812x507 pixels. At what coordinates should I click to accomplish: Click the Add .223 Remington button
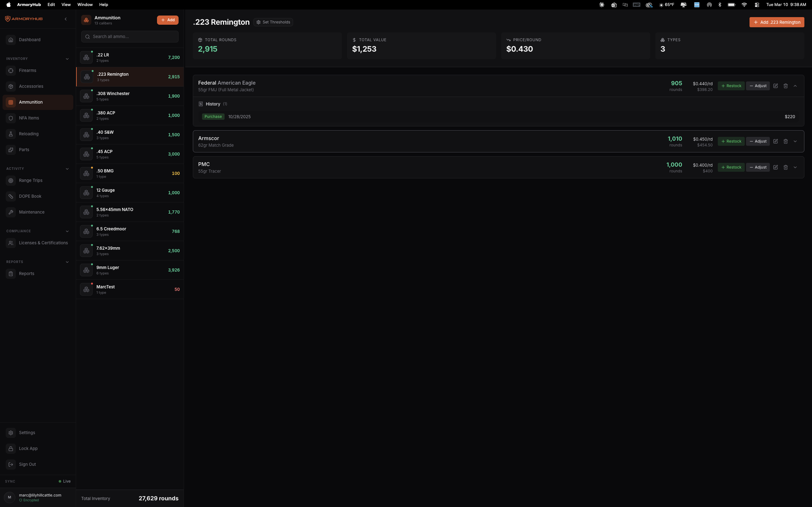click(x=776, y=22)
